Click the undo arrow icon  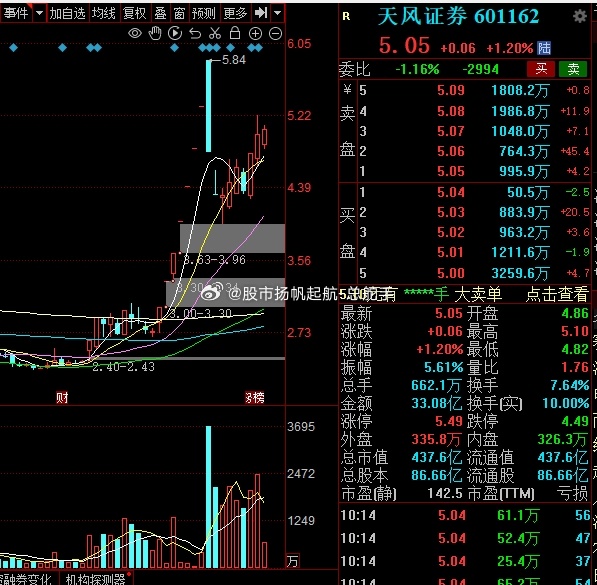click(x=195, y=34)
